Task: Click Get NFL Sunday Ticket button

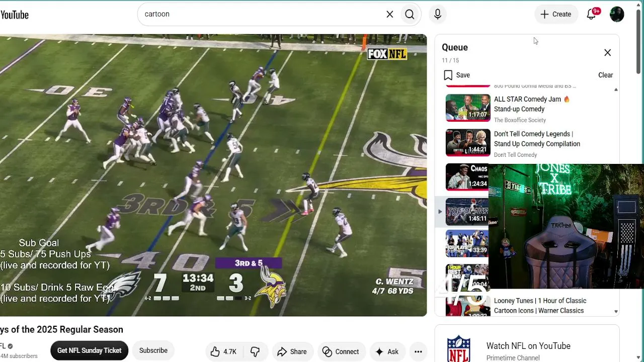Action: coord(89,350)
